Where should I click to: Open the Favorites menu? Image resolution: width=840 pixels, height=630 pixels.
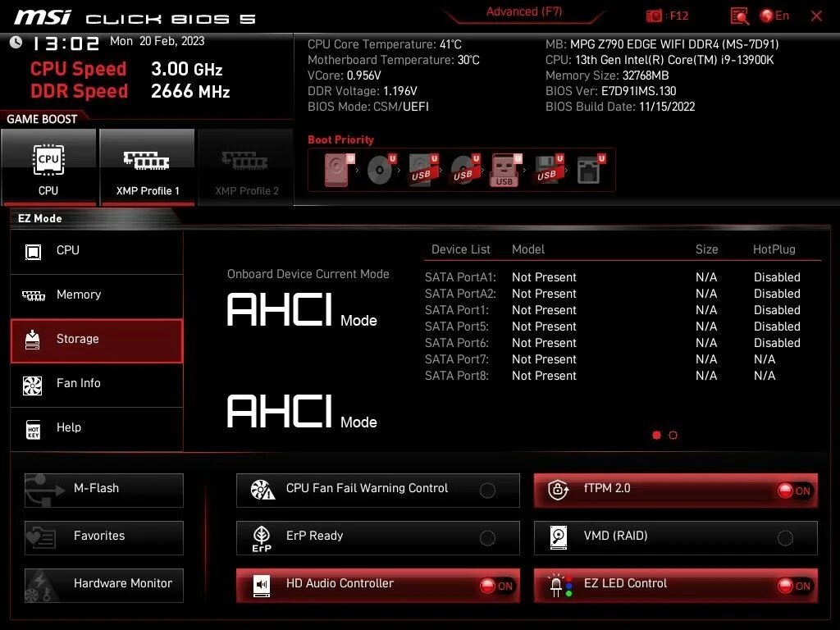tap(104, 537)
